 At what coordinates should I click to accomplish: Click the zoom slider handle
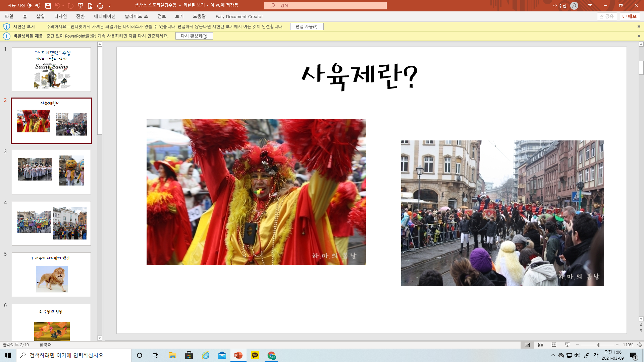point(598,345)
